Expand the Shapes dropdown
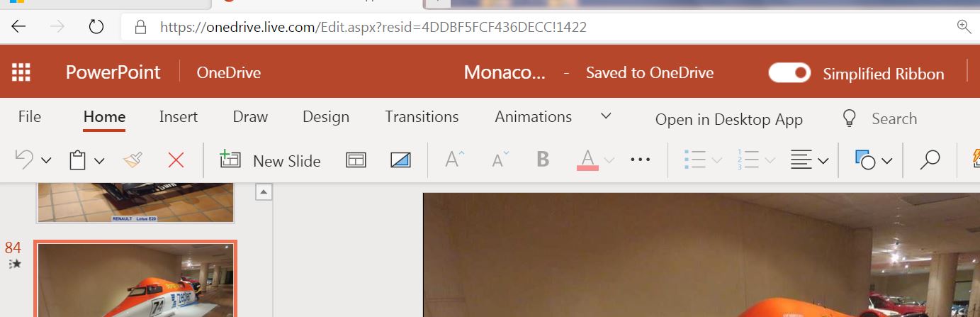 (886, 161)
